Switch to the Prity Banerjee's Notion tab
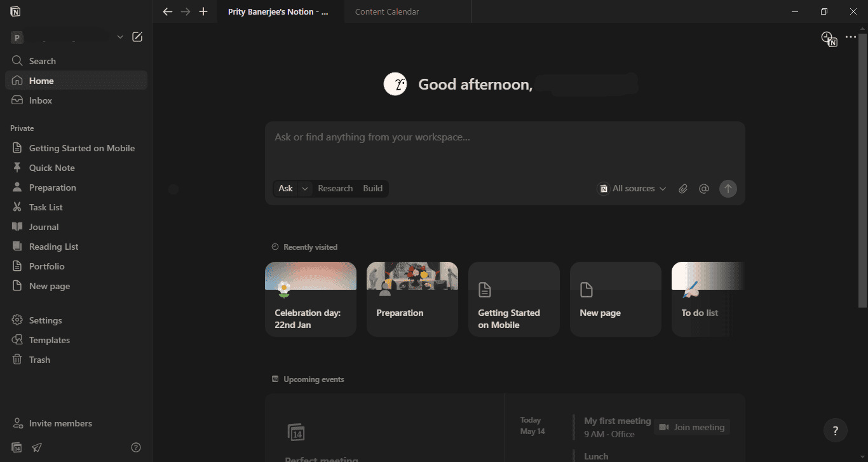The width and height of the screenshot is (868, 462). (x=281, y=11)
